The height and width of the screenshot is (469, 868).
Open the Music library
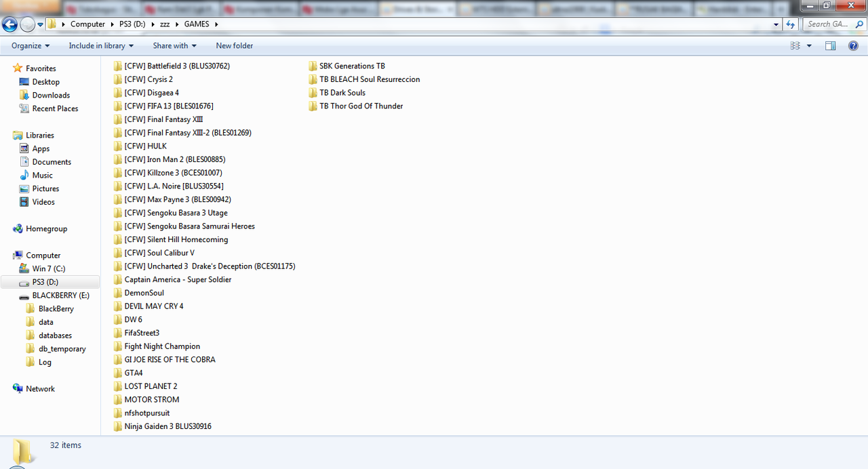[x=42, y=176]
